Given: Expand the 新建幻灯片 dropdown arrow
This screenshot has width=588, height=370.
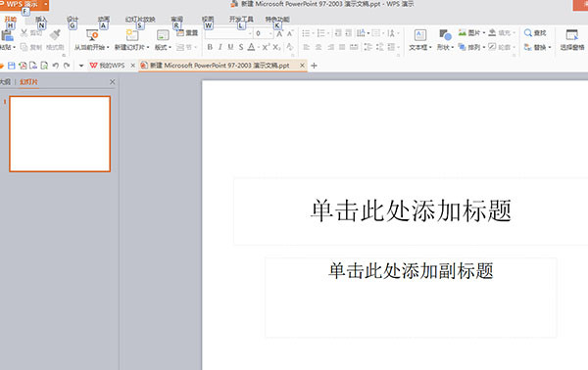Looking at the screenshot, I should (x=148, y=48).
